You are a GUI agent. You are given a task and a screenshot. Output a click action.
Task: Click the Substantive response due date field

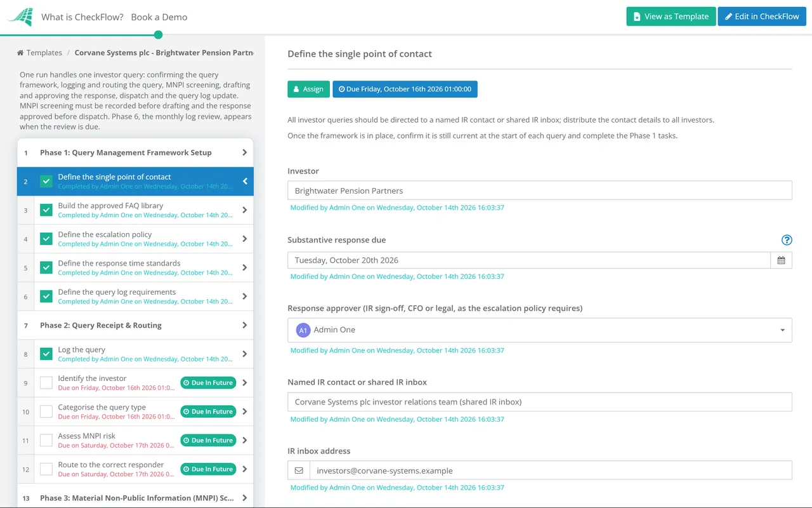tap(529, 260)
